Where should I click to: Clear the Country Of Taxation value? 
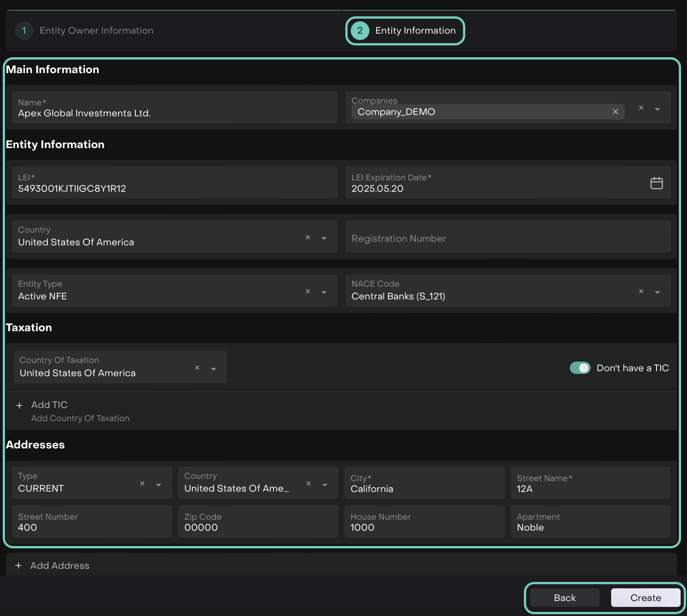[197, 368]
